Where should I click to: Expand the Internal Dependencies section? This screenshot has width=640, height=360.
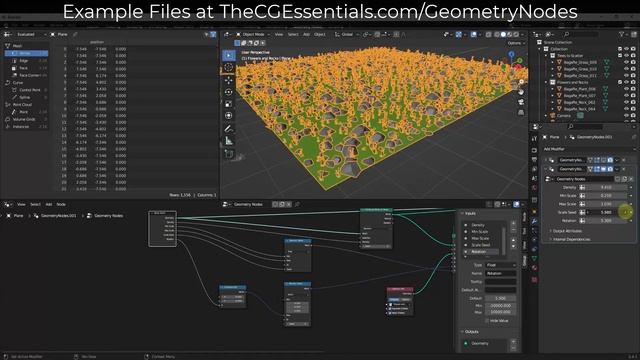click(x=570, y=239)
